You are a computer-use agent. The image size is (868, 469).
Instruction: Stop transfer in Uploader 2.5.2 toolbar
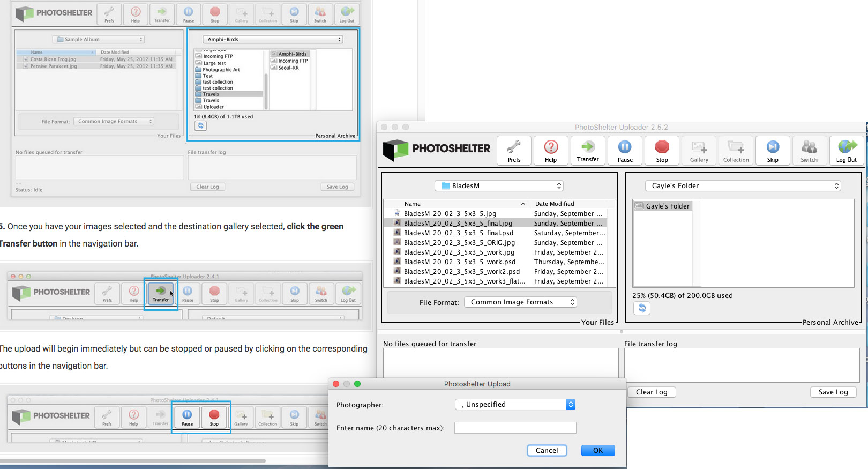[x=662, y=151]
